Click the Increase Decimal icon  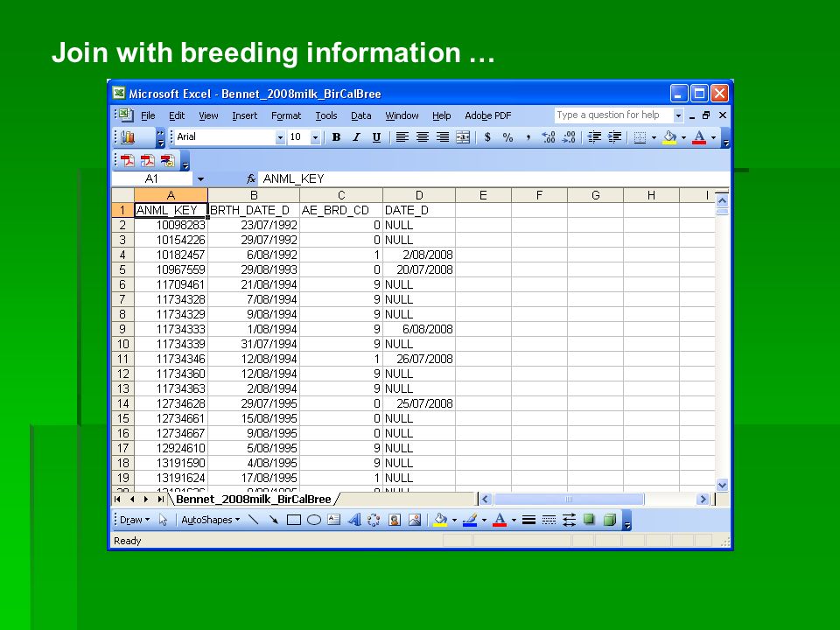pos(549,137)
